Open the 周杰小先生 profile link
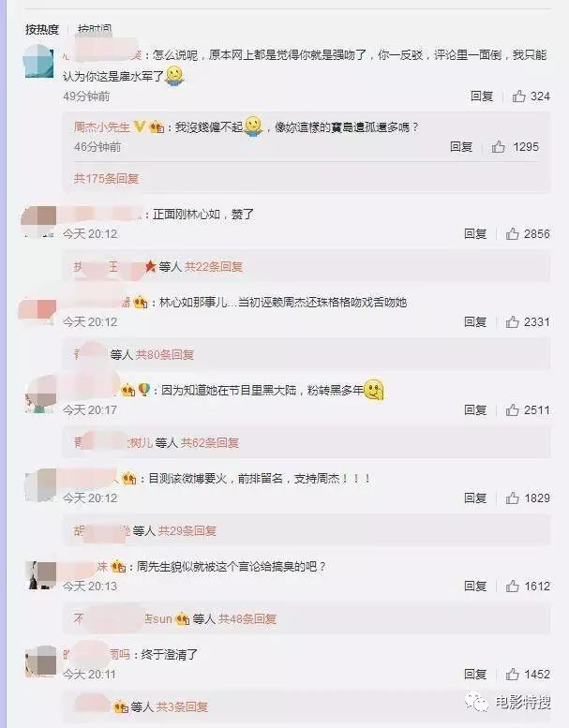This screenshot has width=569, height=728. pos(102,126)
